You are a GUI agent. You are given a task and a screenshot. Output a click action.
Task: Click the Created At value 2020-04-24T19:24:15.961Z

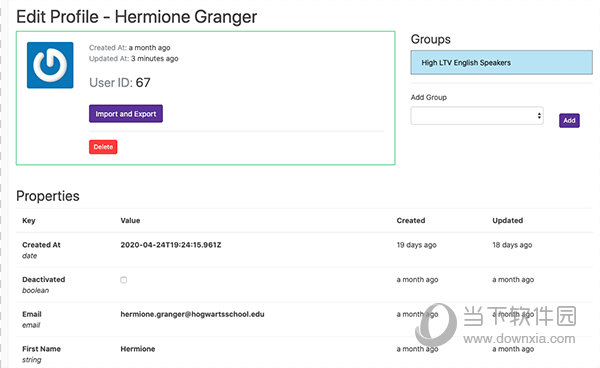[x=171, y=245]
